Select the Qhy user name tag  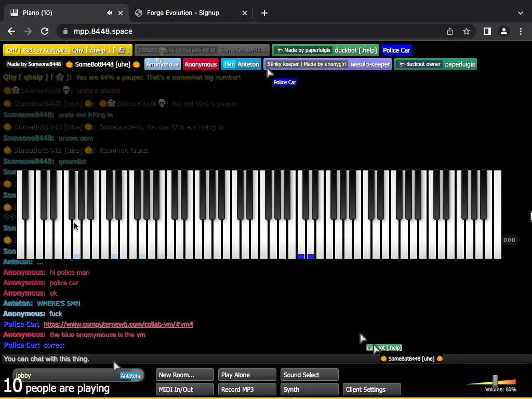[68, 50]
